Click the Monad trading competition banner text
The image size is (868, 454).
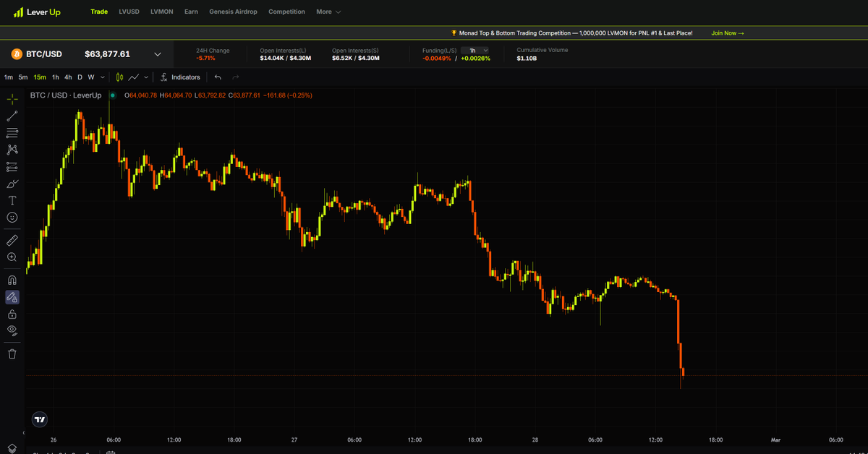click(576, 33)
